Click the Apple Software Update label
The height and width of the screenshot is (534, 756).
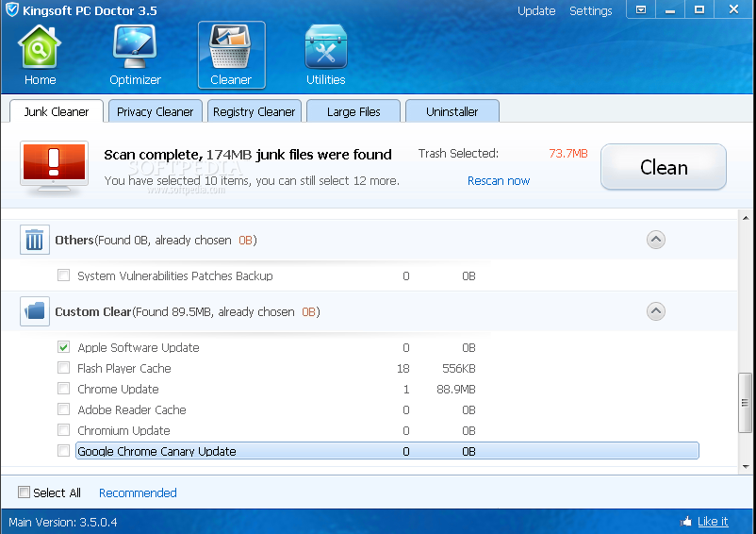coord(139,347)
